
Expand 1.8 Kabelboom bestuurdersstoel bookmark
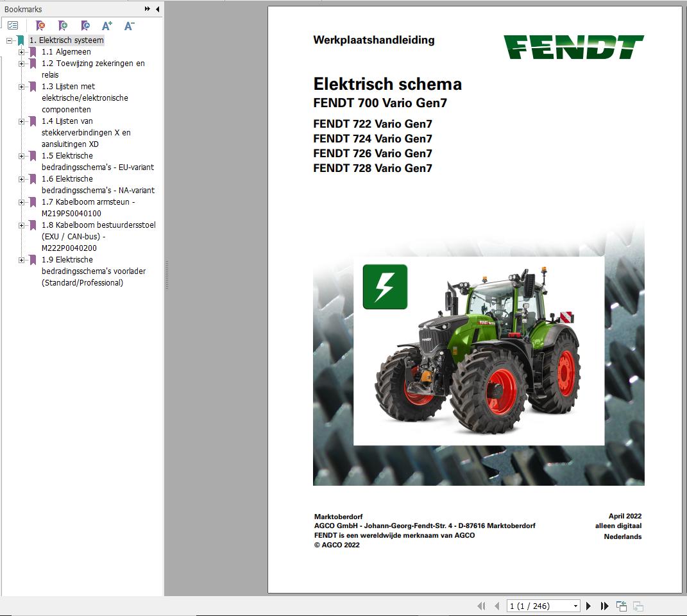click(21, 225)
